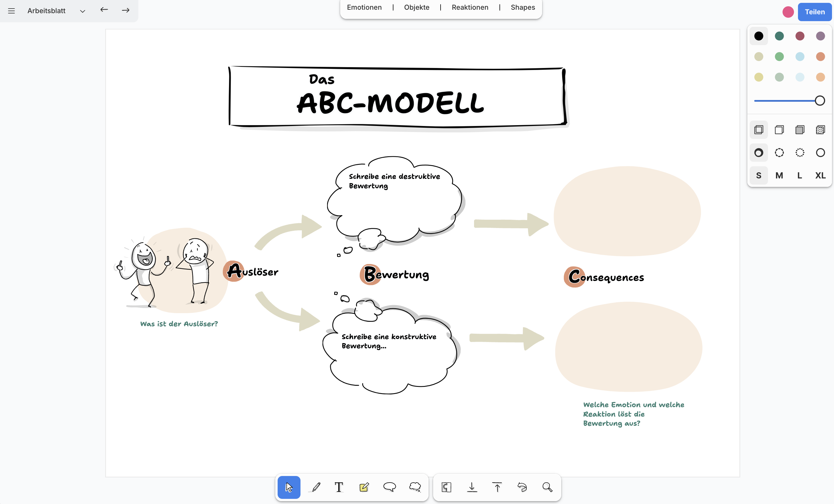
Task: Pick the teal green color swatch
Action: coord(779,36)
